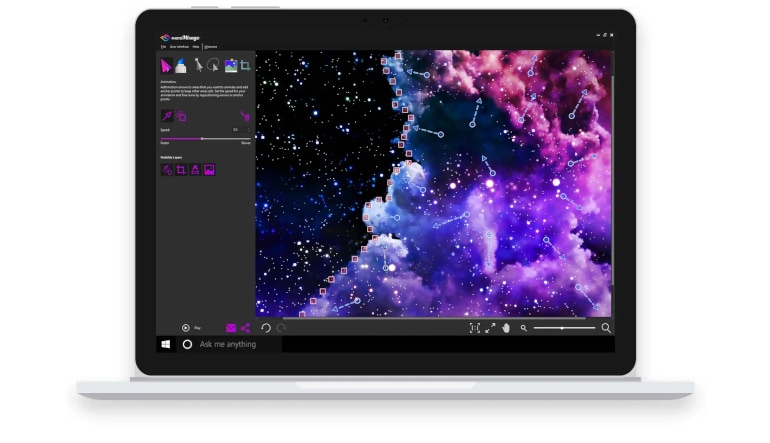Select the Crop tool
770x443 pixels.
coord(245,65)
